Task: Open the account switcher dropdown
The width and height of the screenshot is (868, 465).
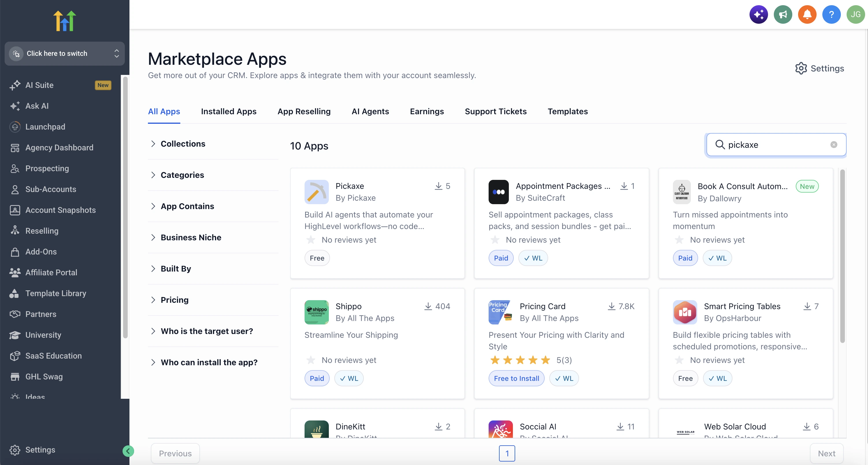Action: pos(64,53)
